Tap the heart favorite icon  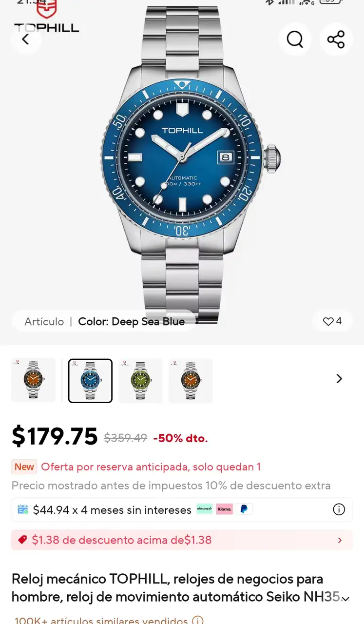(328, 321)
